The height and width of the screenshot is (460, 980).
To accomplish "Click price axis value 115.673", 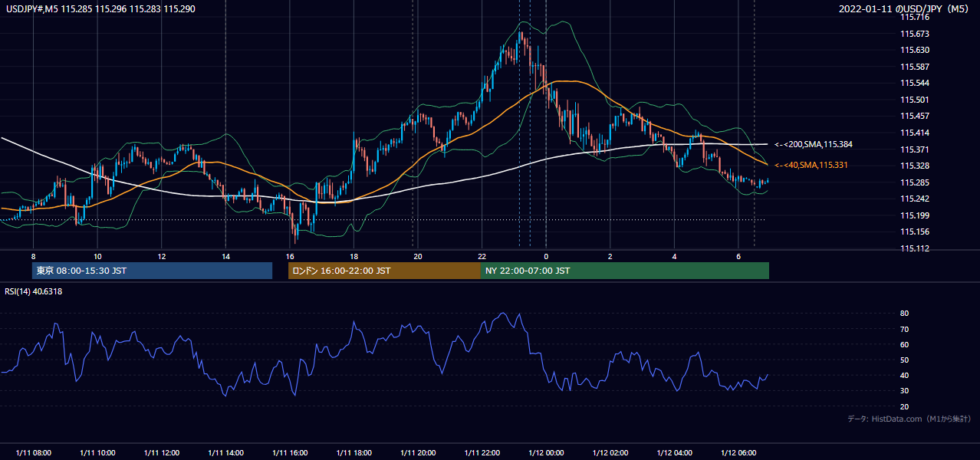I will [x=914, y=34].
